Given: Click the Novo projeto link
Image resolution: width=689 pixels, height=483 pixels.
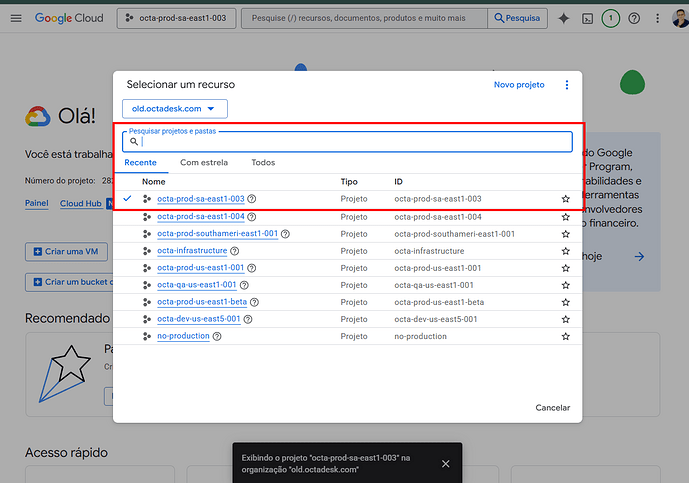Looking at the screenshot, I should tap(519, 85).
